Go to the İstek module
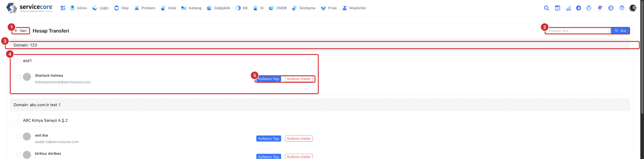The image size is (644, 159). tap(168, 8)
